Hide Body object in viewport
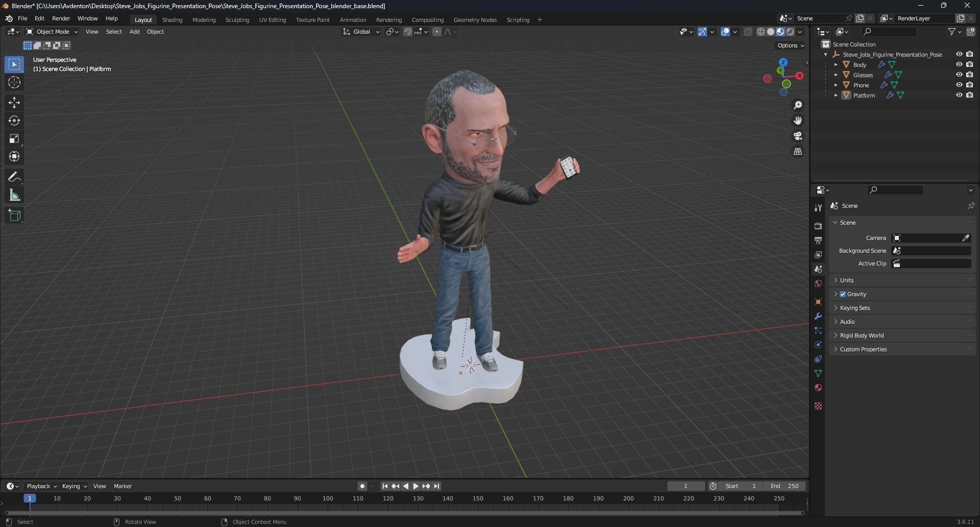 (x=959, y=65)
